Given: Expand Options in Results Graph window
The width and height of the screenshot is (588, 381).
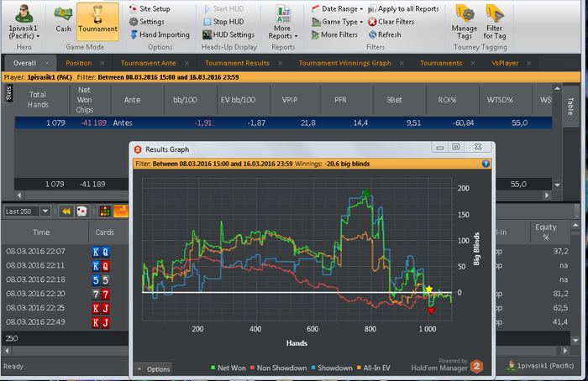Looking at the screenshot, I should pos(154,369).
